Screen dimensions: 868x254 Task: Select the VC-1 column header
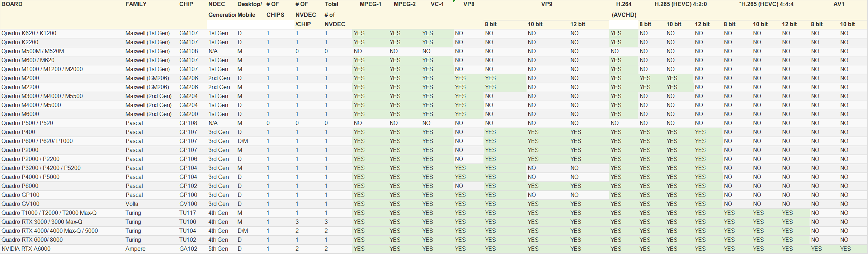[437, 4]
